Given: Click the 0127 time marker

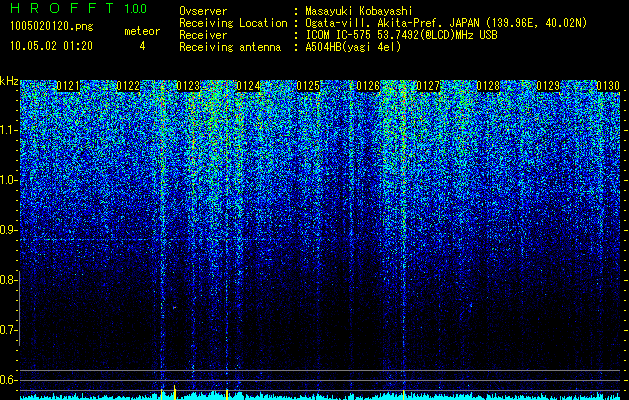Looking at the screenshot, I should 428,86.
